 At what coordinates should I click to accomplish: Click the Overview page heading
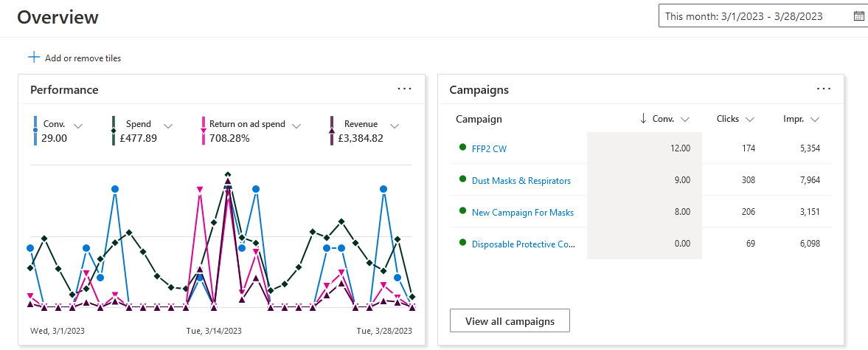(x=58, y=17)
